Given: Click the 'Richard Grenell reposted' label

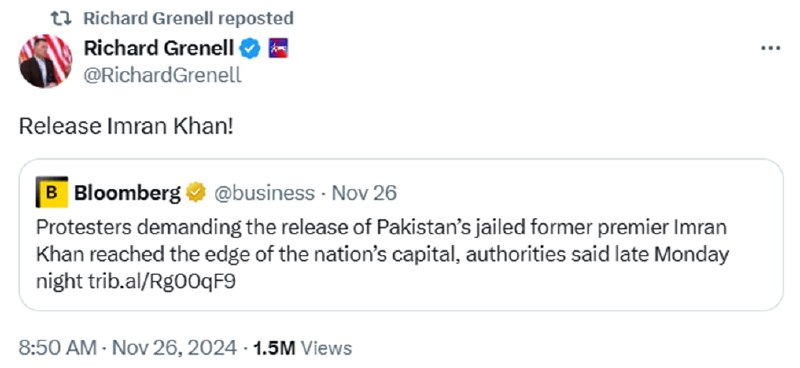Looking at the screenshot, I should 188,18.
